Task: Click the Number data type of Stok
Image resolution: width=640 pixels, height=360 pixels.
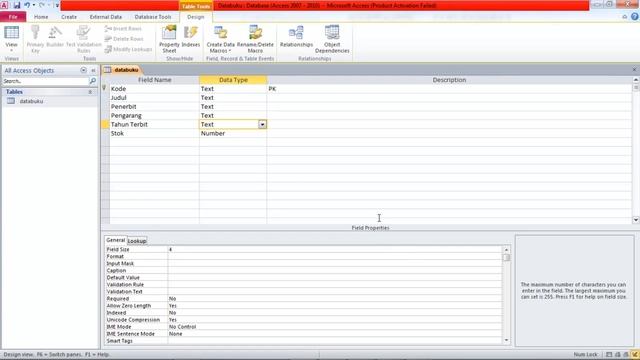Action: click(x=233, y=133)
